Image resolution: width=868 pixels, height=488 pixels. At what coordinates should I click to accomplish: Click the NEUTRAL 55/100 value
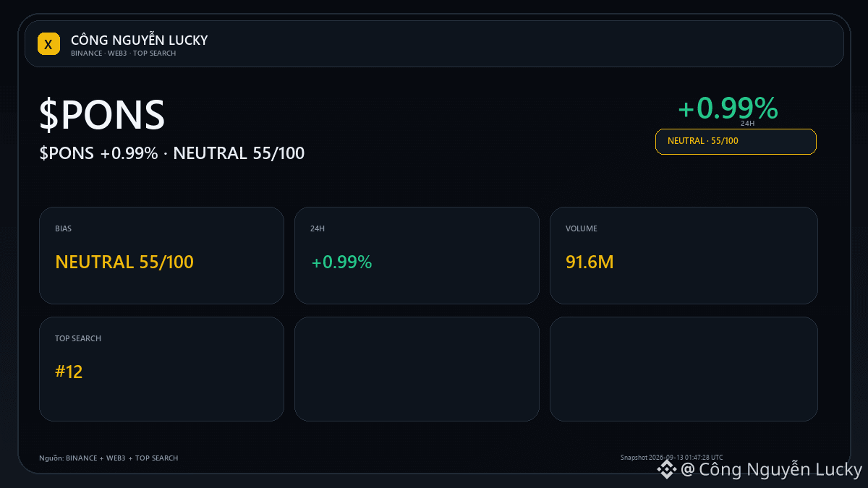point(124,262)
